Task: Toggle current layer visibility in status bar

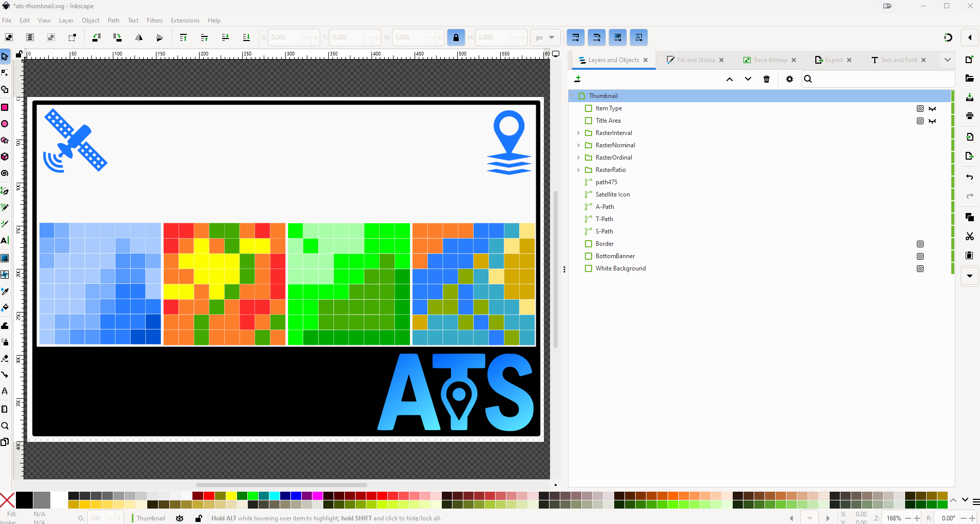Action: coord(180,518)
